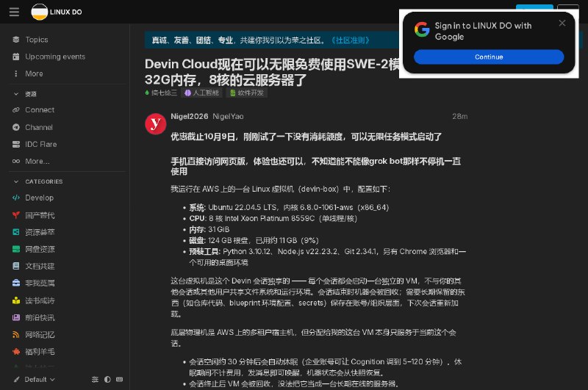Open Upcoming events in the sidebar
588x390 pixels.
point(54,57)
